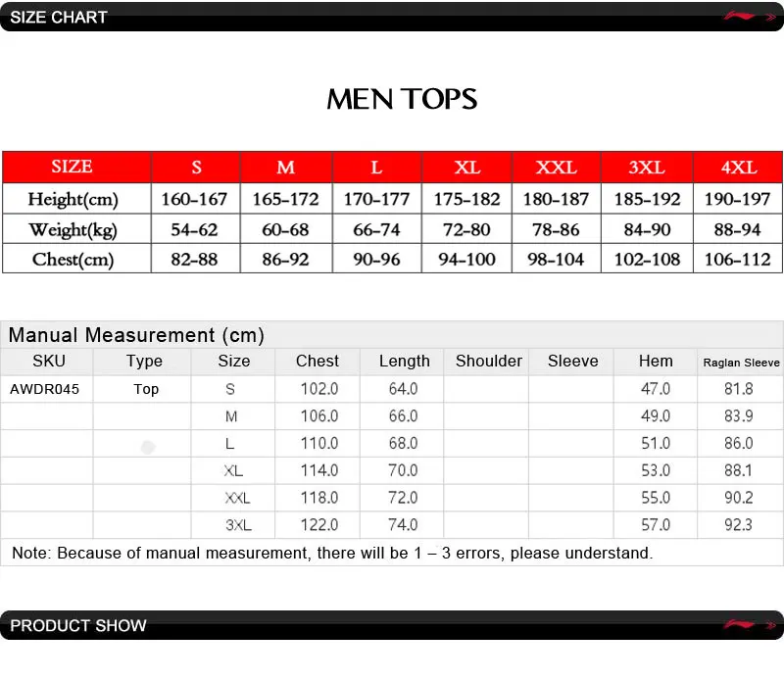Click the PRODUCT SHOW banner title
Viewport: 784px width, 680px height.
[78, 625]
